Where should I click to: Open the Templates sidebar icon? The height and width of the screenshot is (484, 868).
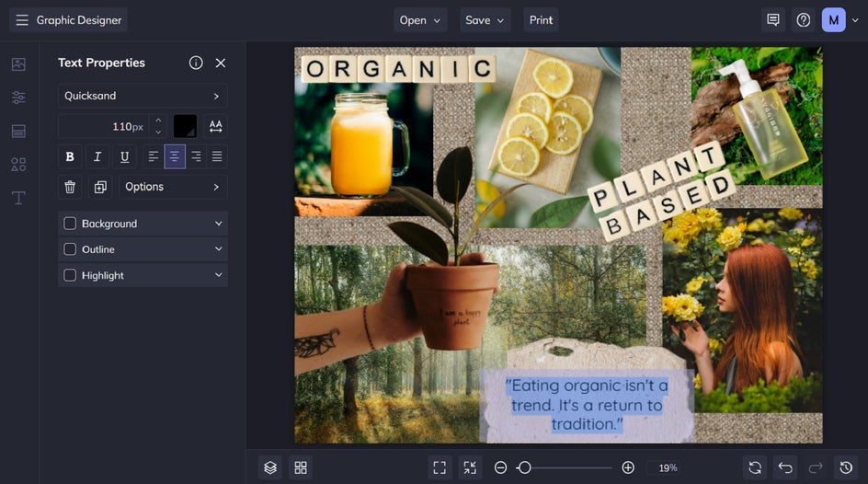click(x=18, y=132)
